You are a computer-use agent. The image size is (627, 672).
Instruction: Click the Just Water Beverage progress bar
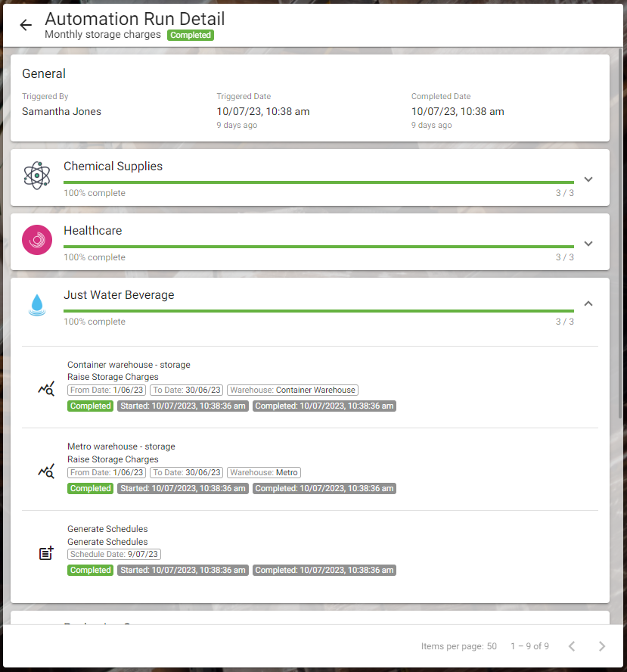318,311
